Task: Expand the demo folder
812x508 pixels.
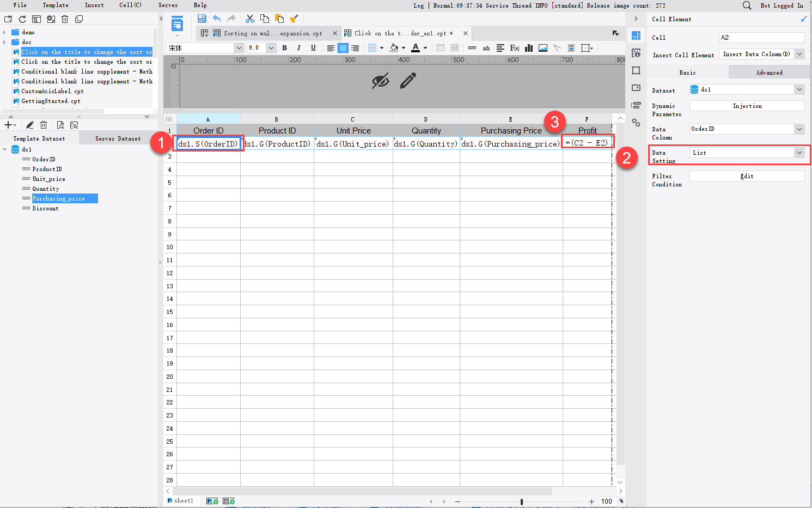Action: coord(5,33)
